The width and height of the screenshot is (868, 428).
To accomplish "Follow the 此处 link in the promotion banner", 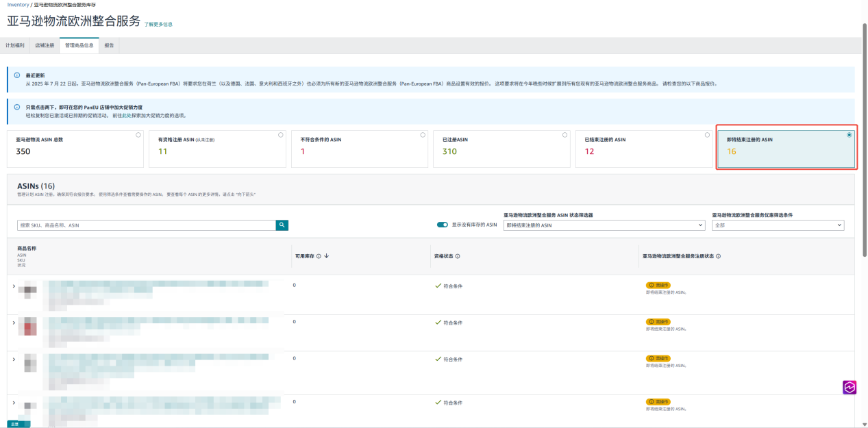I will [x=127, y=116].
